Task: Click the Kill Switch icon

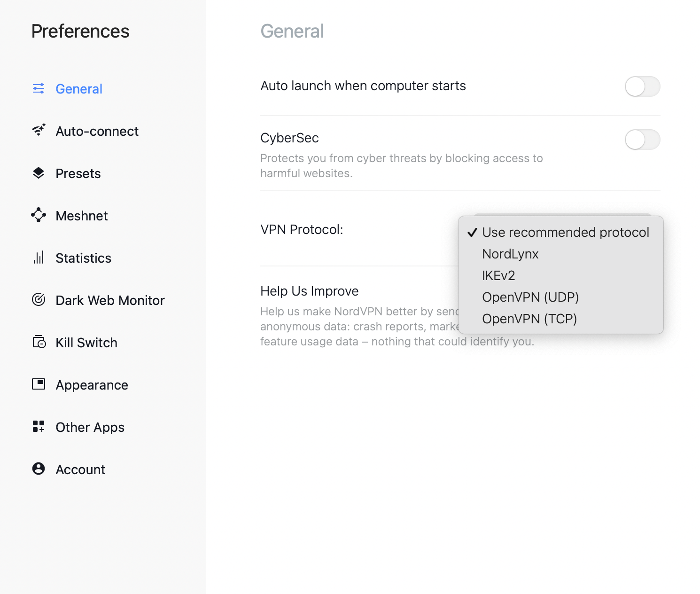Action: pyautogui.click(x=39, y=342)
